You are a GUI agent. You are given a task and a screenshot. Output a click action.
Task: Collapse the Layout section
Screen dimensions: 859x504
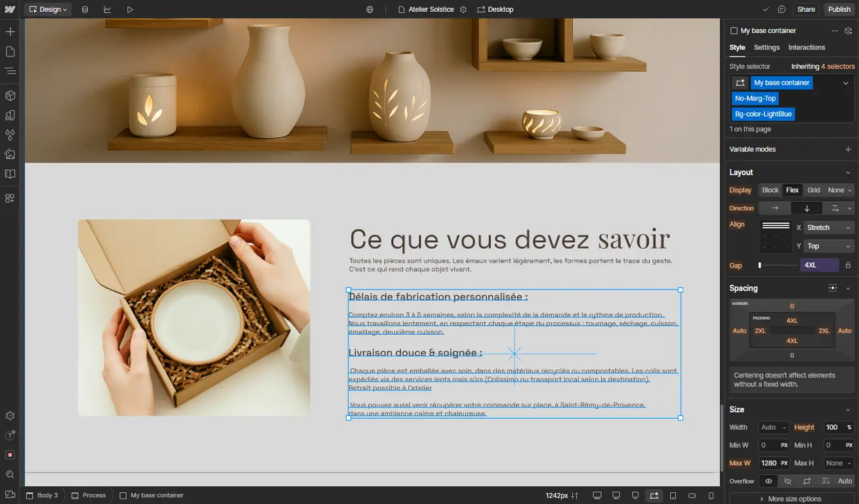[x=848, y=173]
